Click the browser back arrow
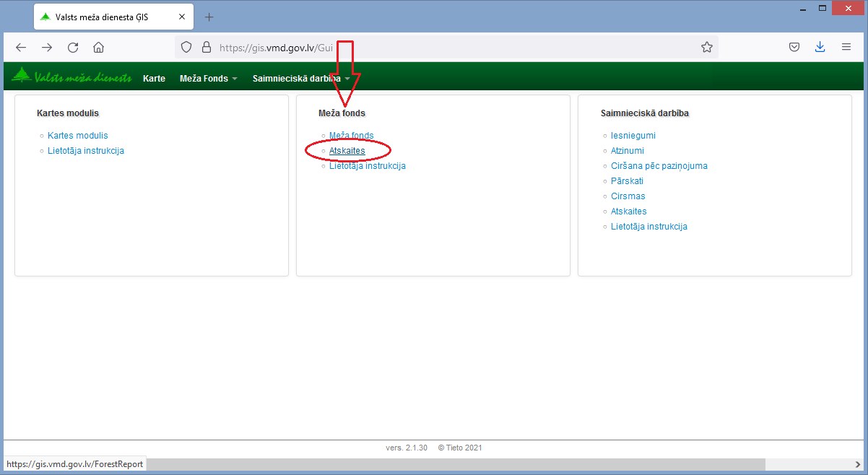Viewport: 868px width, 475px height. (x=21, y=48)
